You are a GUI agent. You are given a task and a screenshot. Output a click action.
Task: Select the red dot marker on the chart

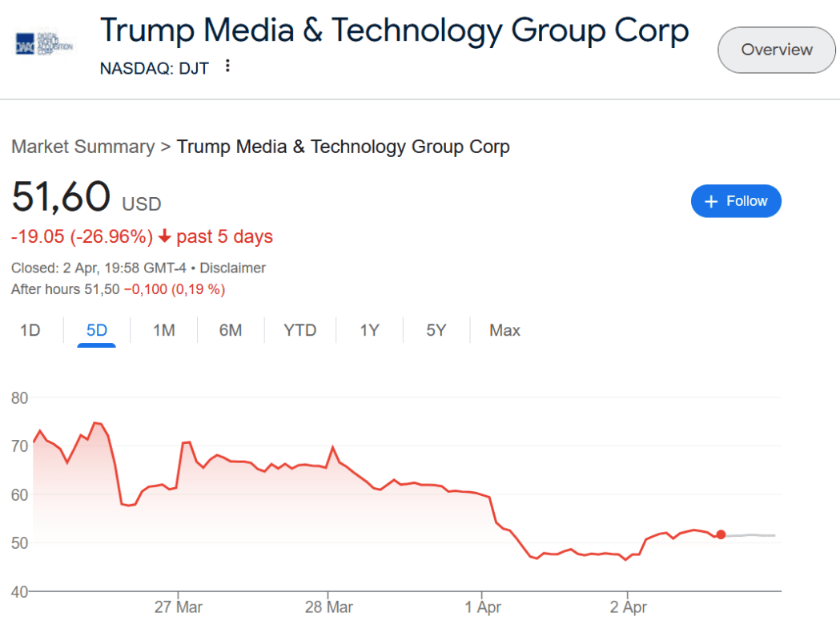pyautogui.click(x=720, y=534)
